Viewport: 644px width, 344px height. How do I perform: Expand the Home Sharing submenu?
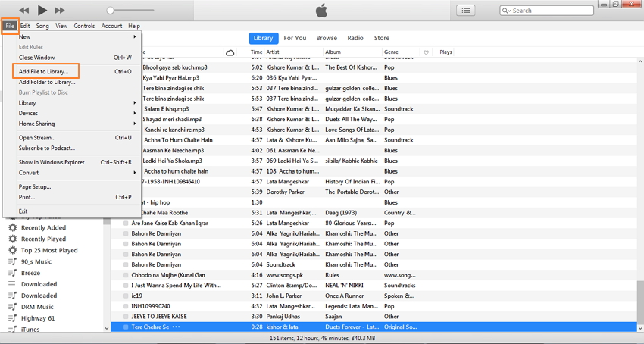pyautogui.click(x=77, y=124)
